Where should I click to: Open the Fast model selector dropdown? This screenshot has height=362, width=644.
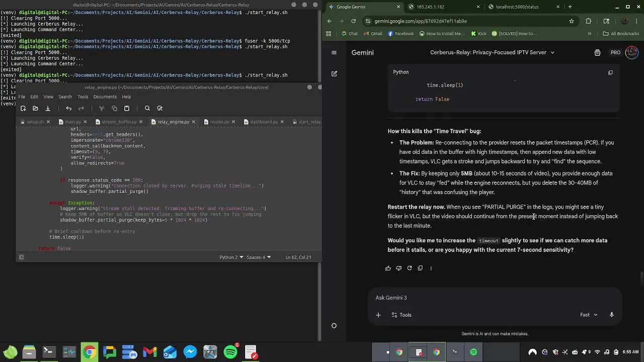click(589, 315)
